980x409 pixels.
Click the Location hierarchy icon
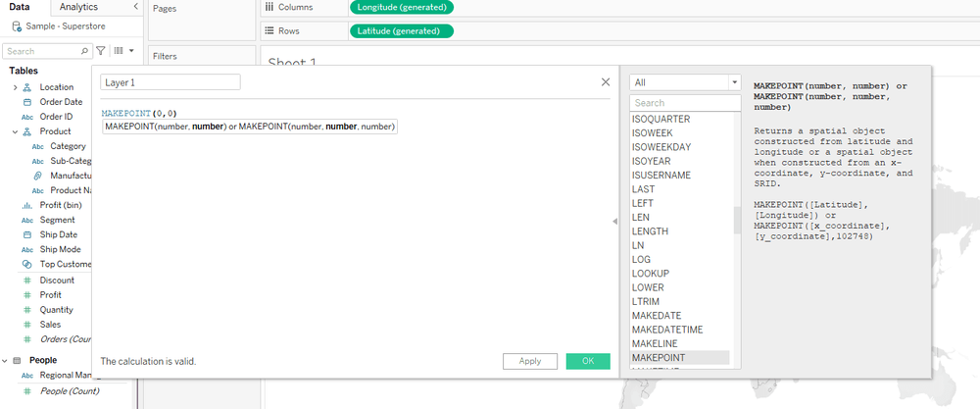click(27, 87)
